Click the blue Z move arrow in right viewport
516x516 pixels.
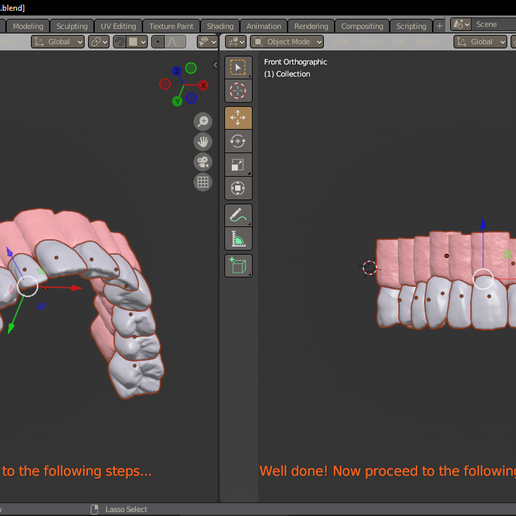tap(483, 223)
